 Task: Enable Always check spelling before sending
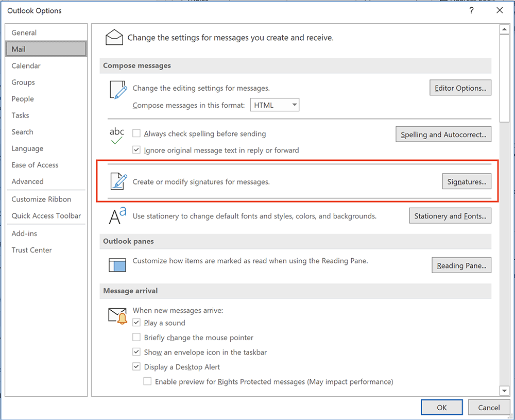click(136, 133)
